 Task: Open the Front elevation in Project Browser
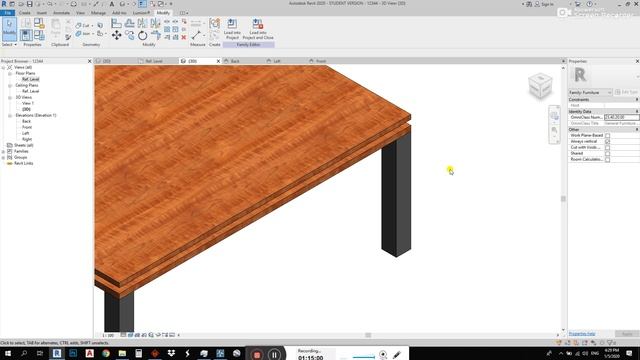coord(27,127)
